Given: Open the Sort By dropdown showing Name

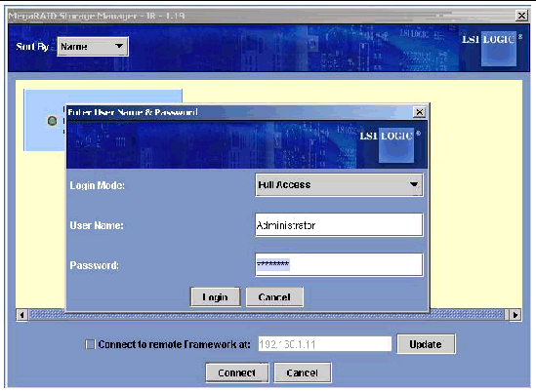Looking at the screenshot, I should pyautogui.click(x=93, y=47).
